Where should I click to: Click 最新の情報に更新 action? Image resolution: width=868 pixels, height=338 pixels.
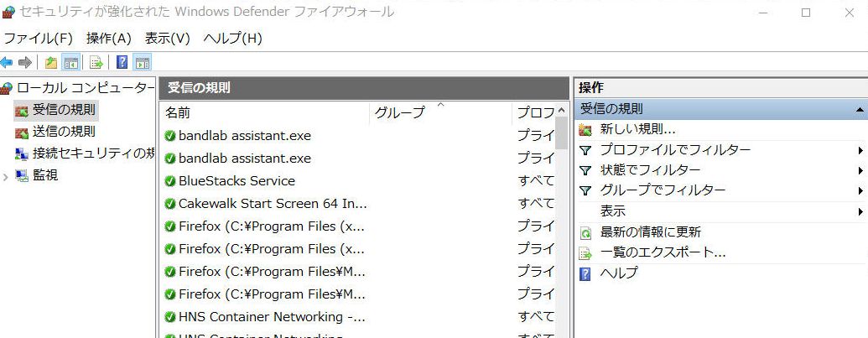point(651,232)
